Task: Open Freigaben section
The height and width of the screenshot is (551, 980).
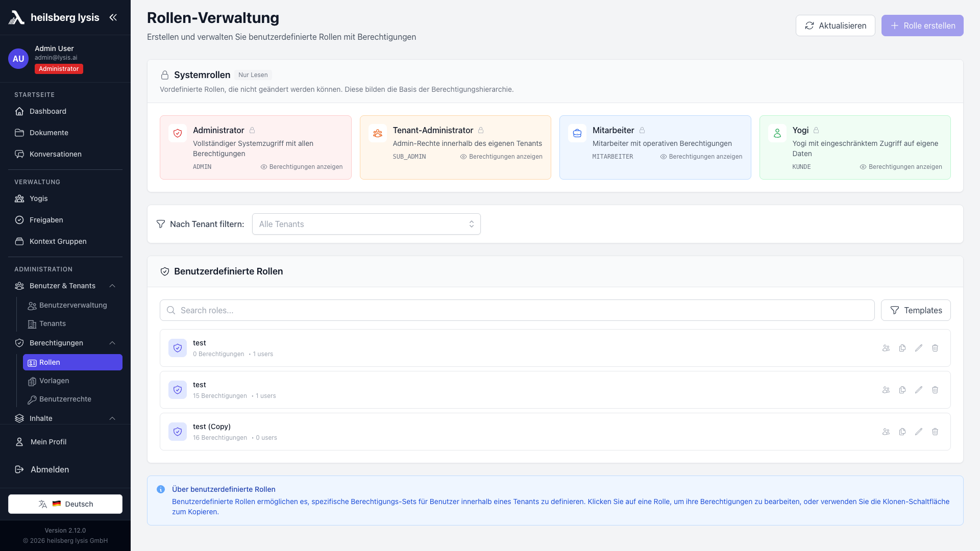Action: click(x=65, y=220)
